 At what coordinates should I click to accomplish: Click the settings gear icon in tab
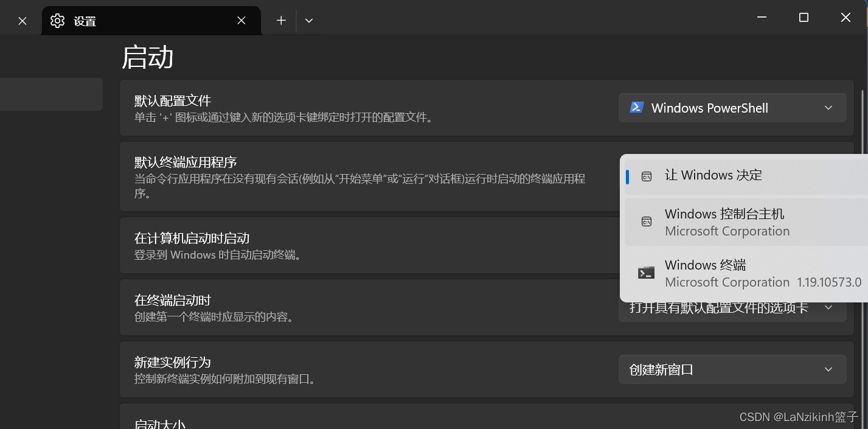tap(57, 21)
